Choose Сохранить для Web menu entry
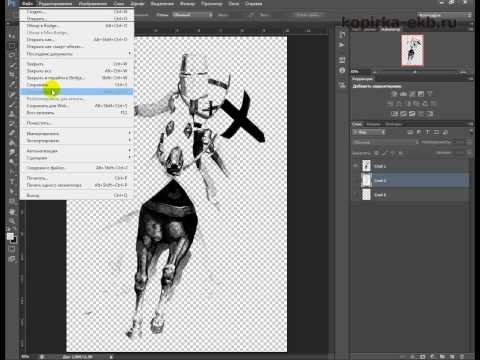This screenshot has height=360, width=480. coord(77,106)
